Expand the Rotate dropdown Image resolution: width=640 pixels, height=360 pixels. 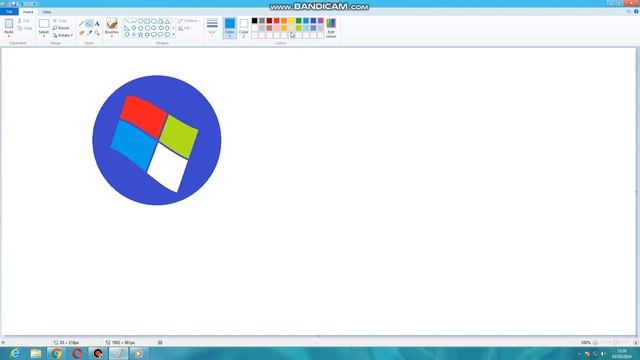(x=63, y=36)
